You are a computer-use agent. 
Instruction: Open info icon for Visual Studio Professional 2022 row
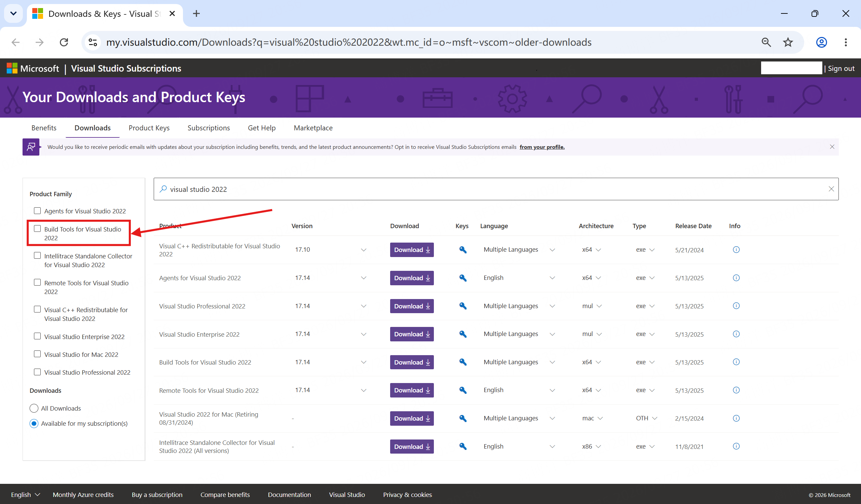coord(736,306)
